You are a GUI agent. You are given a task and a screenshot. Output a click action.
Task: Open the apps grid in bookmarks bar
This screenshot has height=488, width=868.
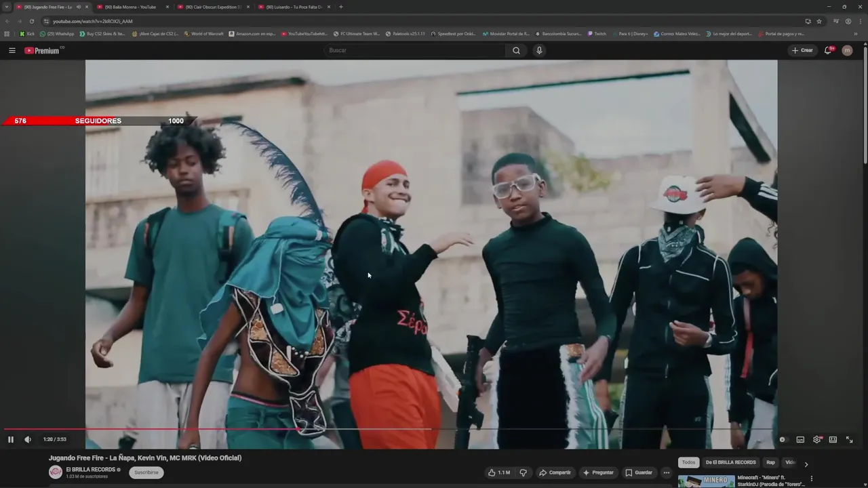tap(7, 33)
